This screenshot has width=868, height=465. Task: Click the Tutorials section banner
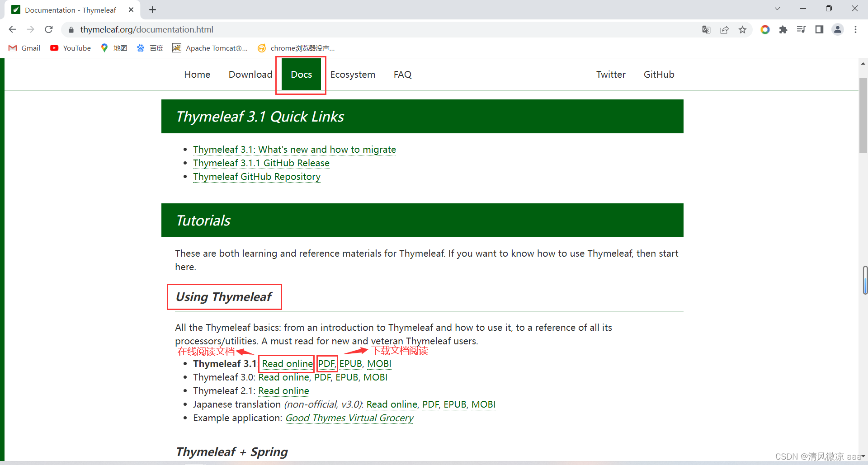coord(422,221)
